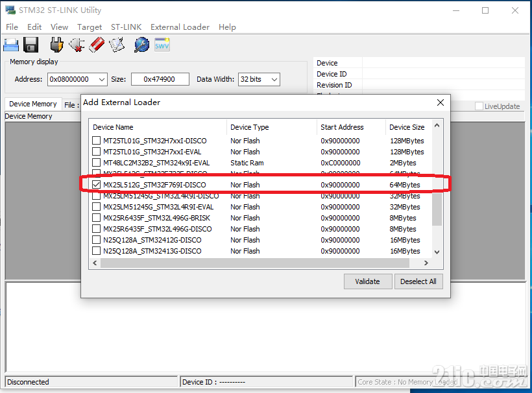This screenshot has height=393, width=532.
Task: Click the loader list horizontal scrollbar
Action: point(255,263)
